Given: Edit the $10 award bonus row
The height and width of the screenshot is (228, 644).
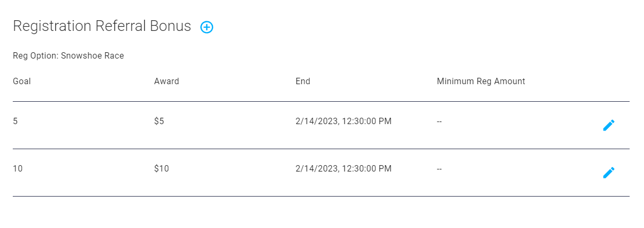Looking at the screenshot, I should (x=608, y=173).
